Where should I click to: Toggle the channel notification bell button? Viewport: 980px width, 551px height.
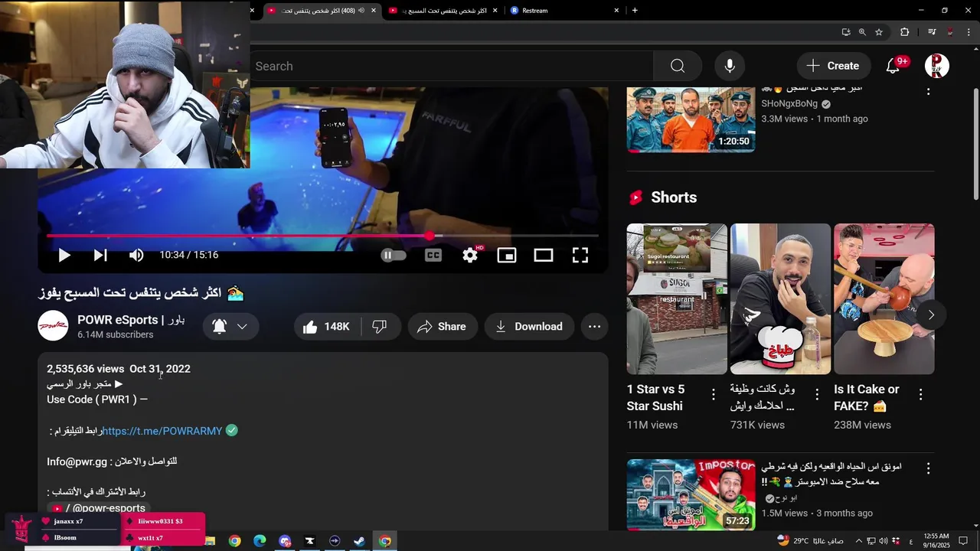pyautogui.click(x=230, y=327)
